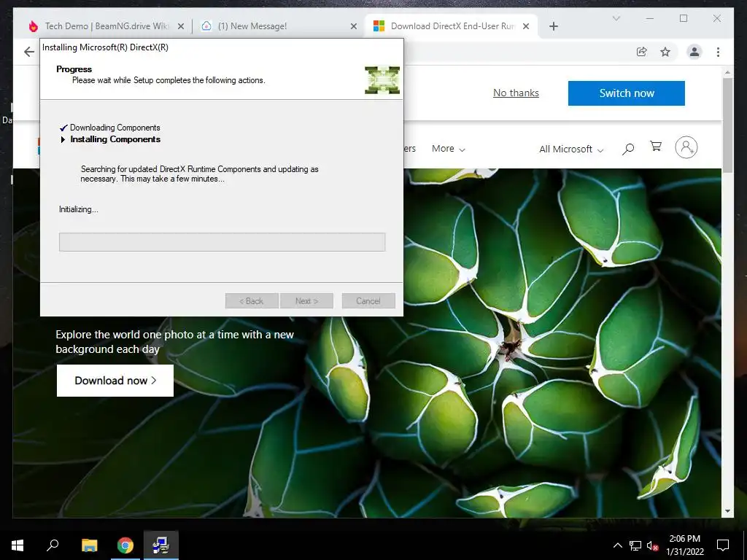The width and height of the screenshot is (747, 560).
Task: Click the Installing Components arrow marker
Action: coord(63,139)
